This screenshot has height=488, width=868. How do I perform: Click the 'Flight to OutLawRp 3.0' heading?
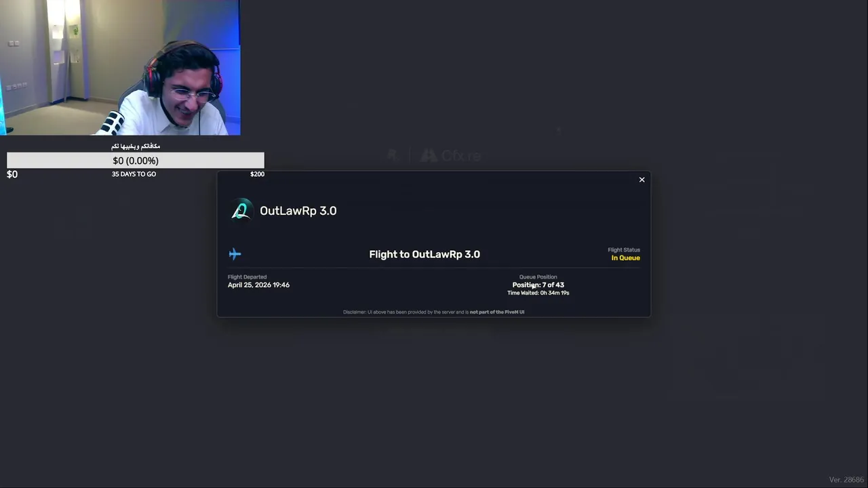425,254
